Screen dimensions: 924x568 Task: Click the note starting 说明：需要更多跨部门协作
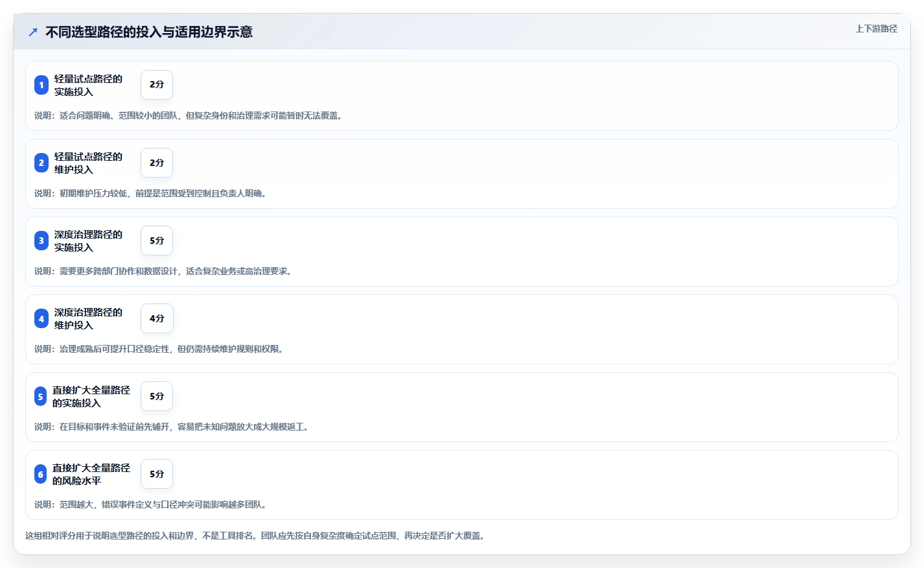coord(165,271)
